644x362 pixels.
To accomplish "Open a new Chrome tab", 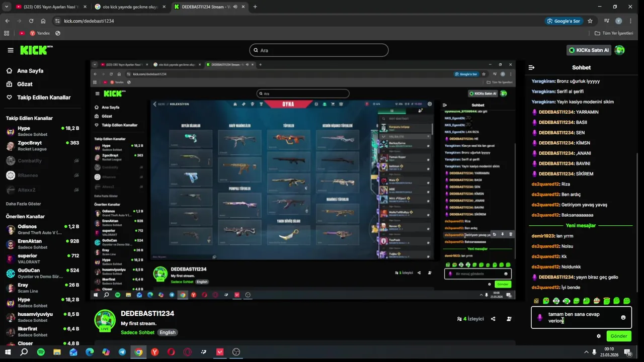I will tap(255, 7).
